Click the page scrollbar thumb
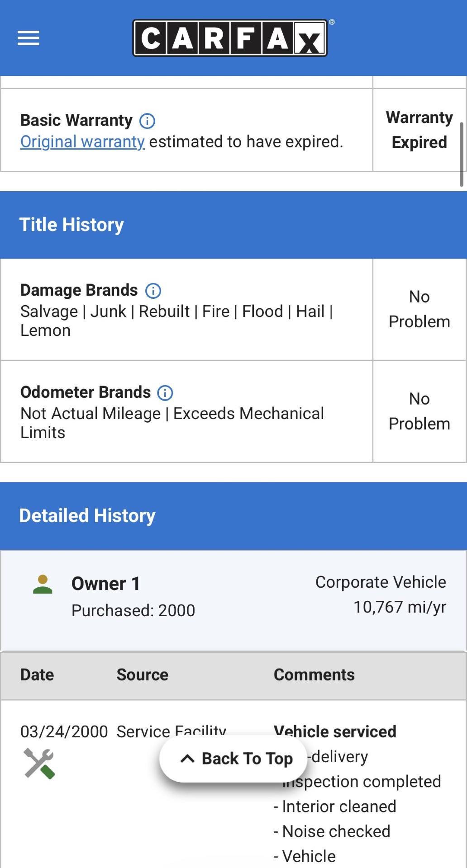 [x=461, y=154]
